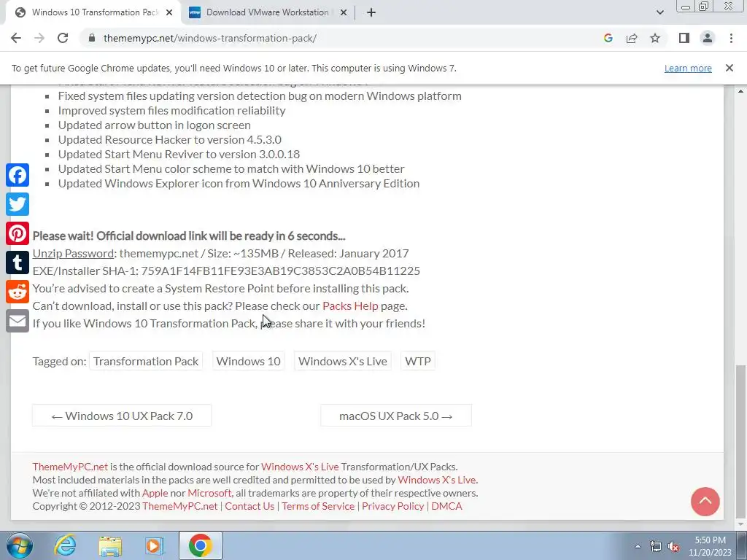Image resolution: width=747 pixels, height=560 pixels.
Task: Open Windows Start menu
Action: 19,545
